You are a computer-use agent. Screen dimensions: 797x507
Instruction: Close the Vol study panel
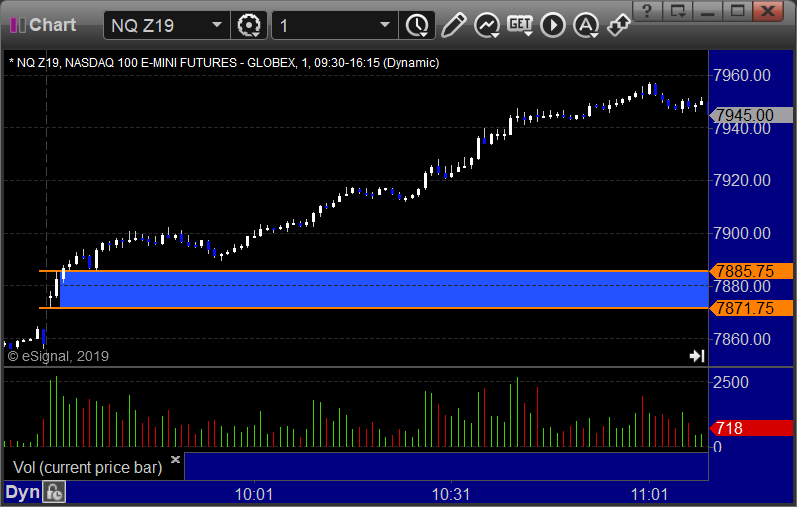[175, 459]
